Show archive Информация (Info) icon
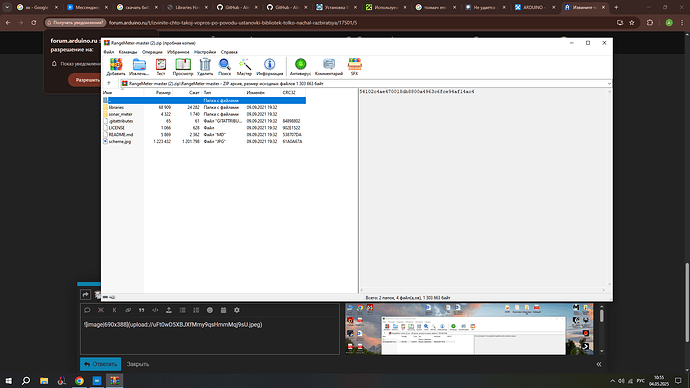Image resolution: width=690 pixels, height=388 pixels. 270,67
